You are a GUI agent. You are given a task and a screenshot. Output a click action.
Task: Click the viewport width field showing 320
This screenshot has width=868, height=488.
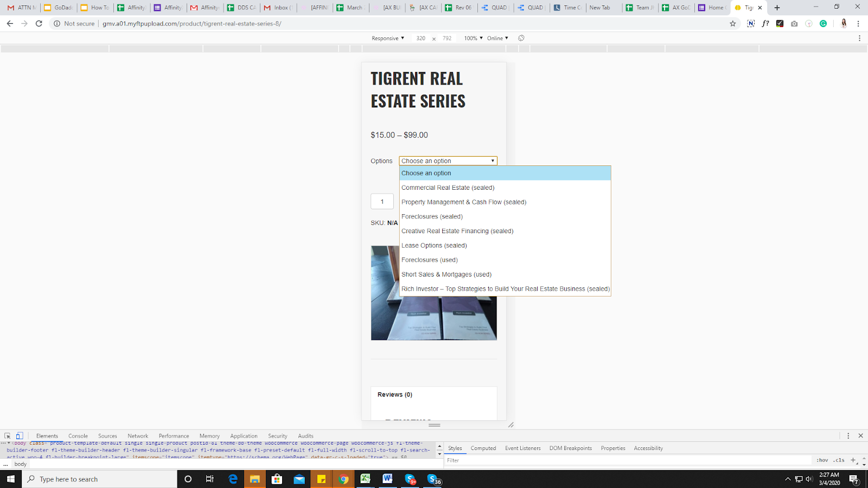coord(420,38)
